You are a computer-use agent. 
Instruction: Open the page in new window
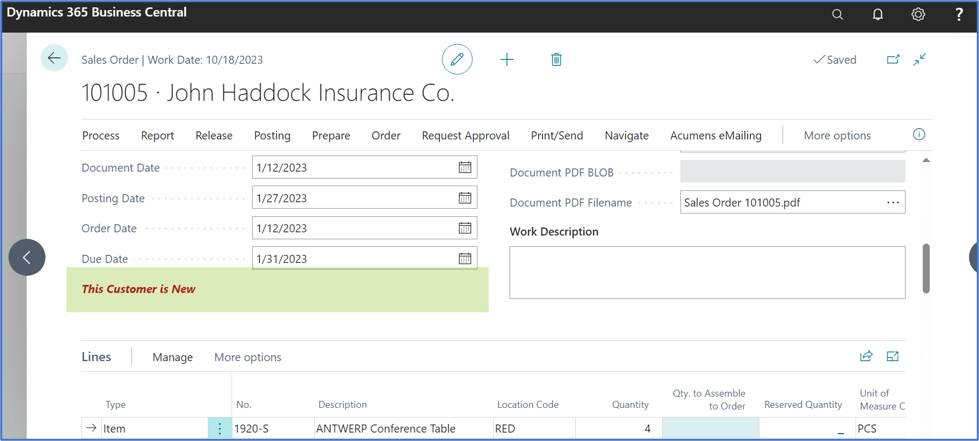pos(893,59)
